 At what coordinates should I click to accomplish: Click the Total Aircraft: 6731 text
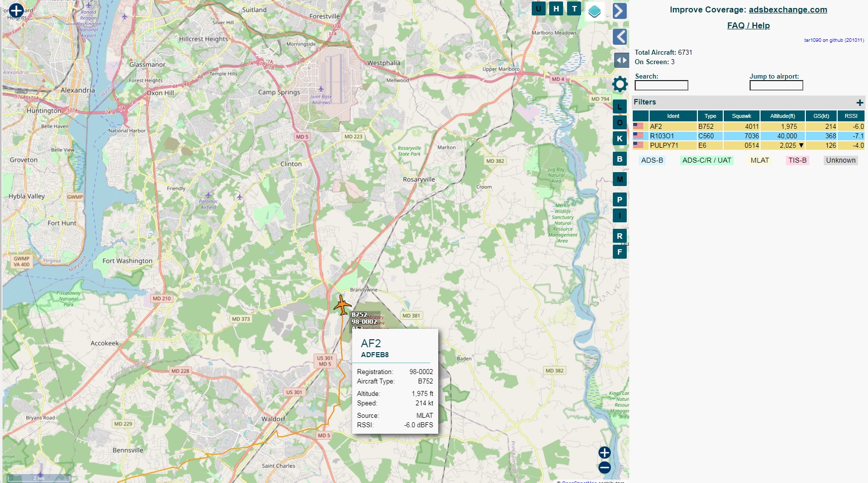[x=663, y=52]
